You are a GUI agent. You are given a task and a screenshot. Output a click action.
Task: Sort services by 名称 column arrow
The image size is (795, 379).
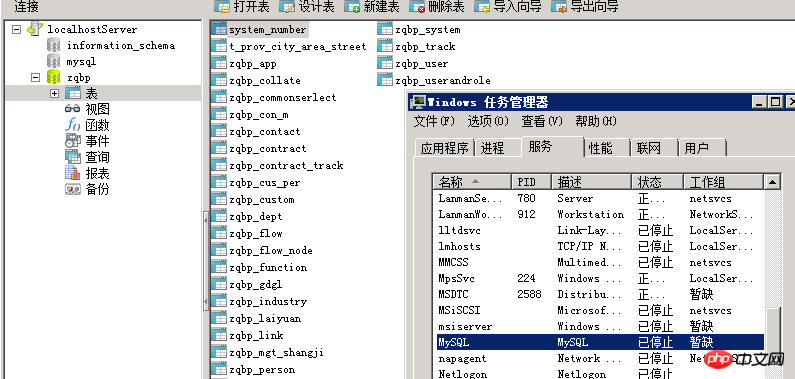(x=475, y=181)
